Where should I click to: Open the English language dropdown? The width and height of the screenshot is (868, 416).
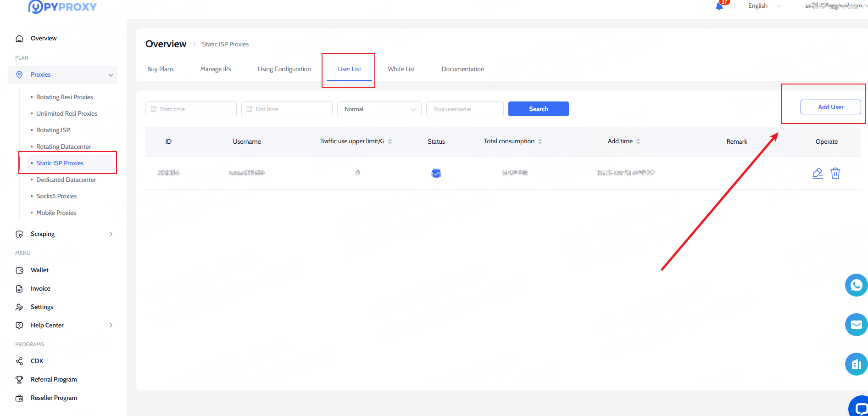[764, 6]
